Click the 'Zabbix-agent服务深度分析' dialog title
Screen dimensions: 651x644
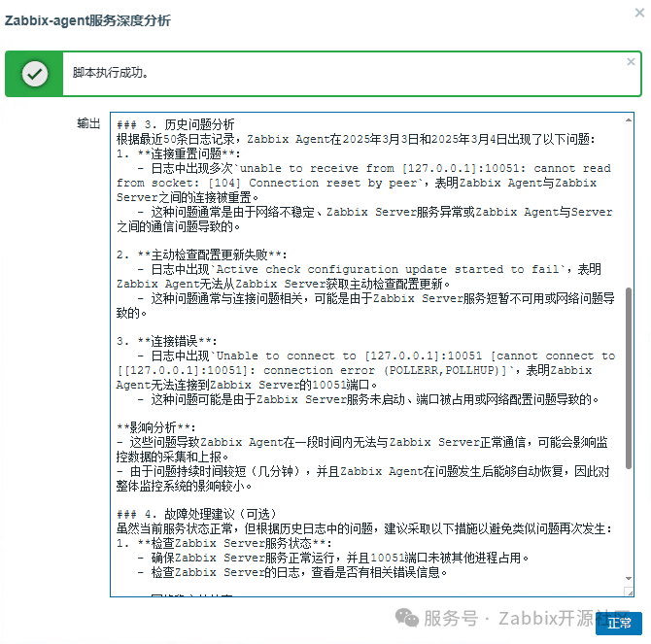pos(87,20)
